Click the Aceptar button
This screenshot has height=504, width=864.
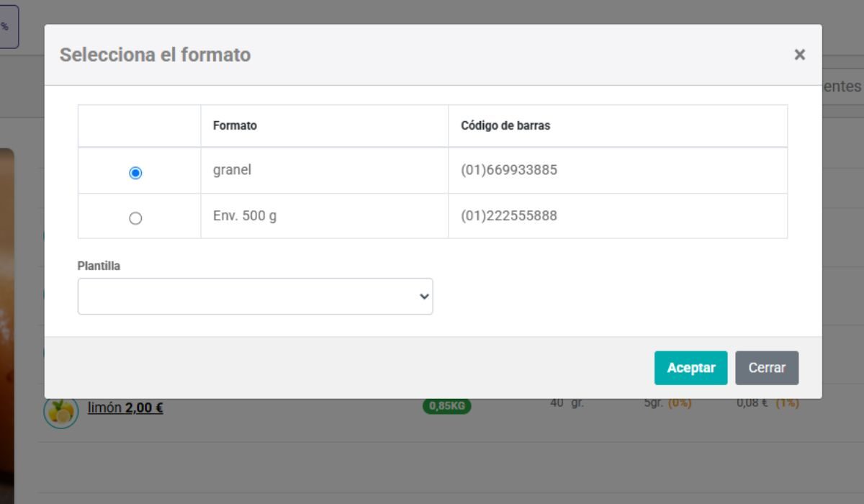[690, 367]
